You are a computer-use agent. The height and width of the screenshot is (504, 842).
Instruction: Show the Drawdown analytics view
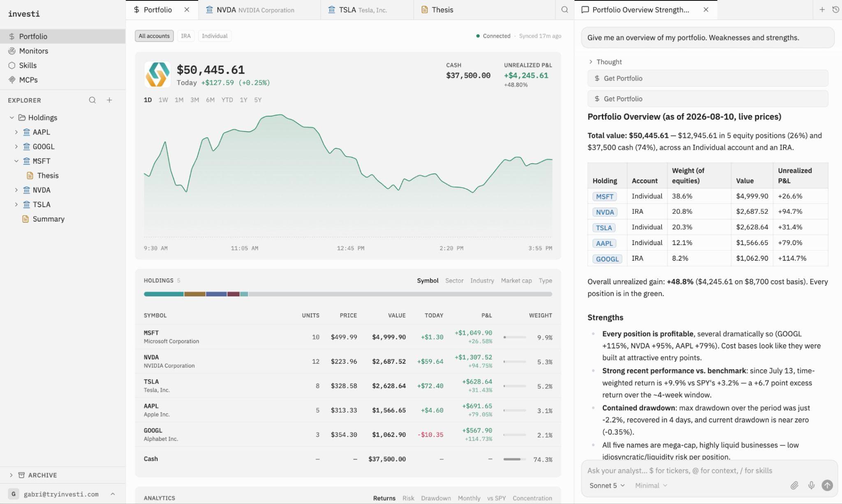(x=436, y=498)
